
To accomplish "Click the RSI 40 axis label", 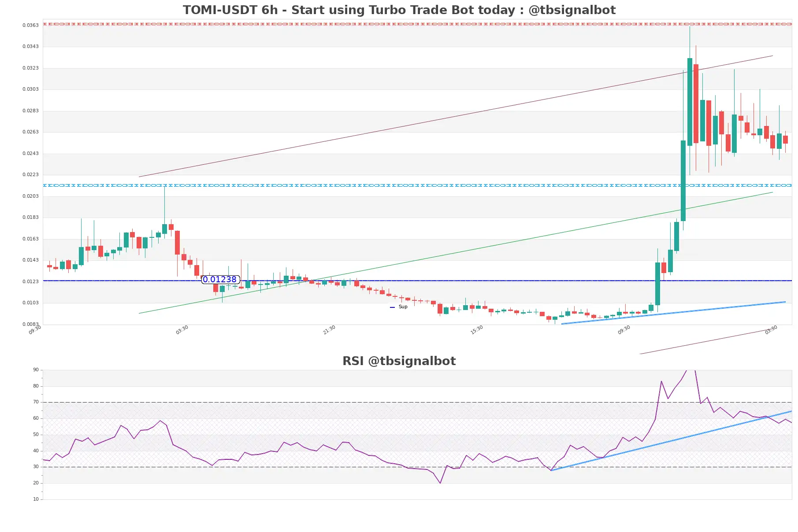I will point(36,451).
